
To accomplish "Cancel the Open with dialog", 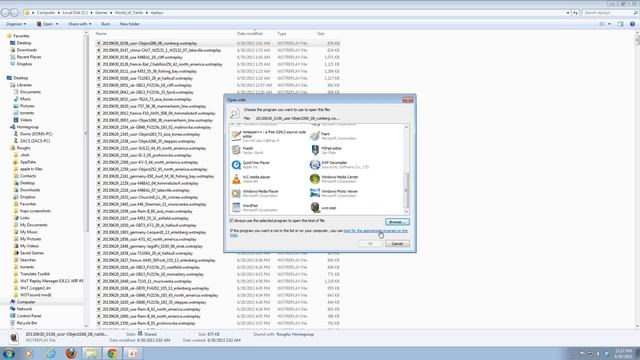I will pyautogui.click(x=397, y=244).
